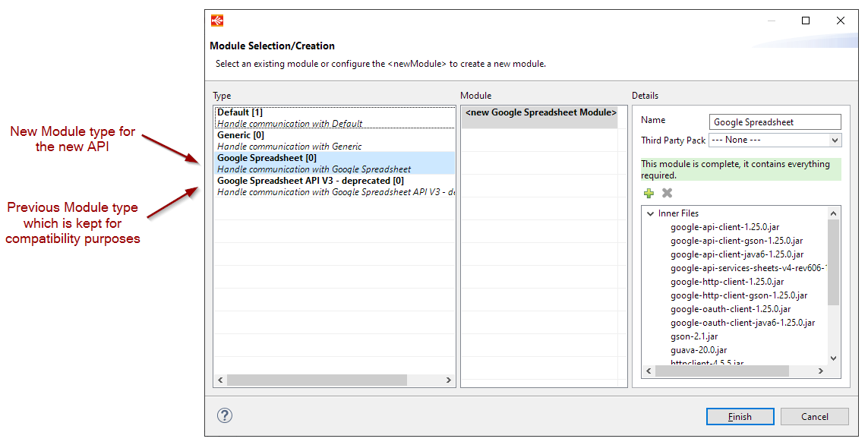The height and width of the screenshot is (445, 868).
Task: Click the Cancel button
Action: [814, 417]
